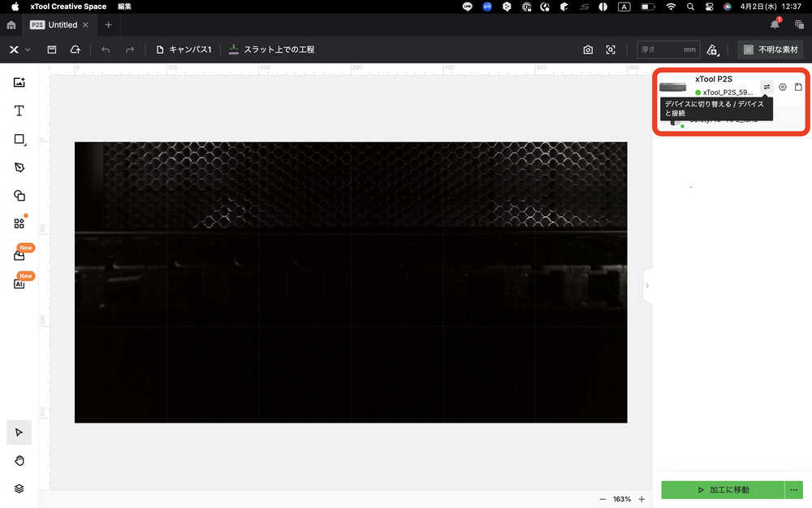This screenshot has width=812, height=508.
Task: Click the camera capture icon in the toolbar
Action: coord(588,50)
